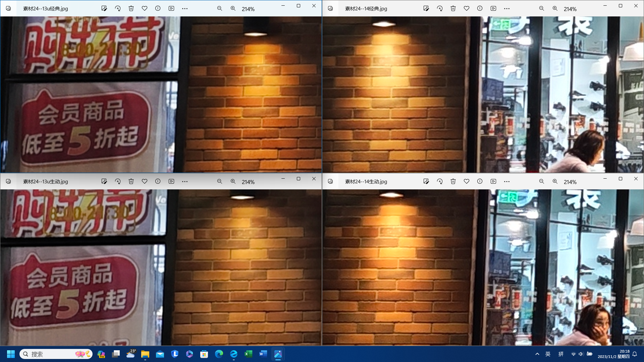The height and width of the screenshot is (362, 644).
Task: Favorite the 素材24--14生动.jpg photo with heart icon
Action: click(x=467, y=181)
